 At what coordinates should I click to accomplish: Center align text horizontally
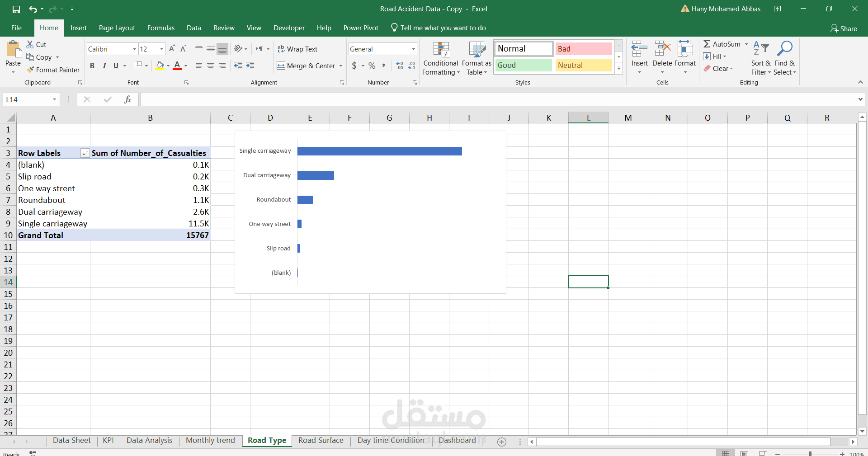[x=211, y=66]
